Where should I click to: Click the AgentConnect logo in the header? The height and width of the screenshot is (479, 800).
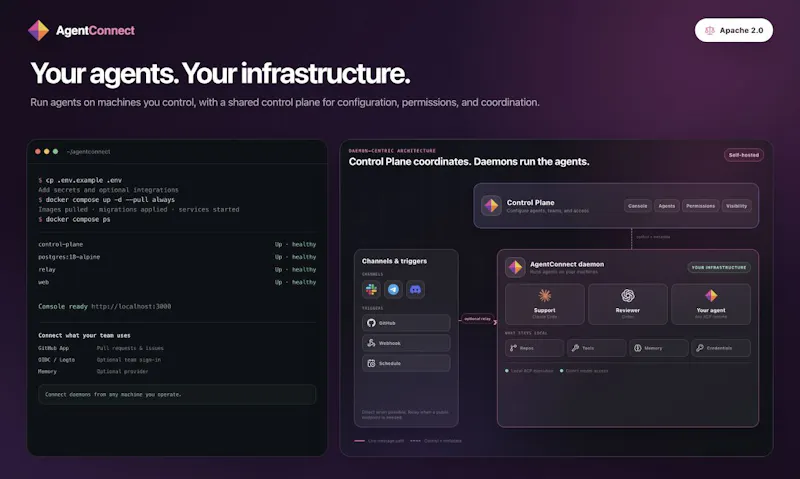pyautogui.click(x=82, y=31)
